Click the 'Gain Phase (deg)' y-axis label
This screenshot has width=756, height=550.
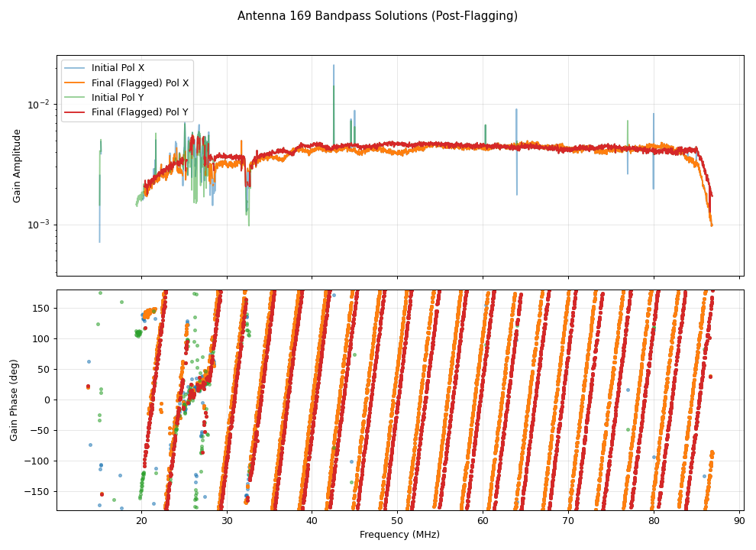coord(14,400)
